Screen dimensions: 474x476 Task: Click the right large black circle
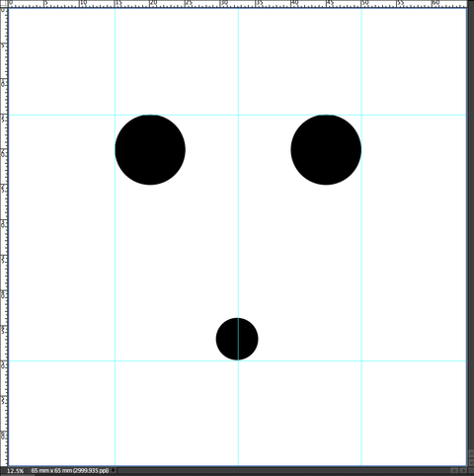pyautogui.click(x=326, y=150)
